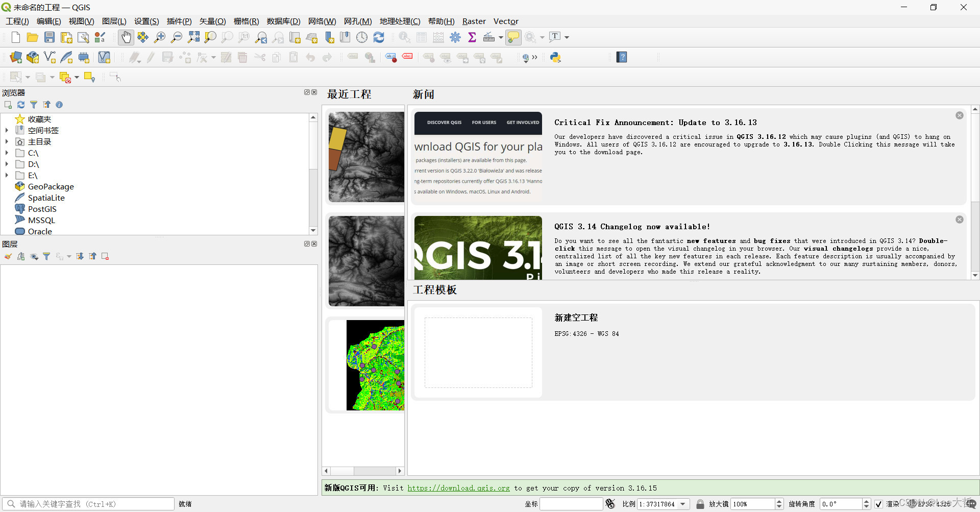
Task: Toggle the render (渲染) checkbox
Action: coord(878,504)
